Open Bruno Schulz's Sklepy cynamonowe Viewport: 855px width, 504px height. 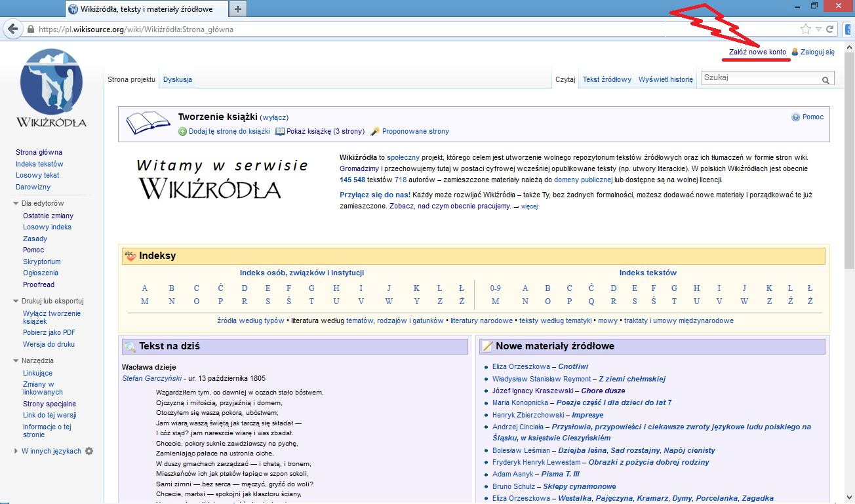pyautogui.click(x=580, y=486)
